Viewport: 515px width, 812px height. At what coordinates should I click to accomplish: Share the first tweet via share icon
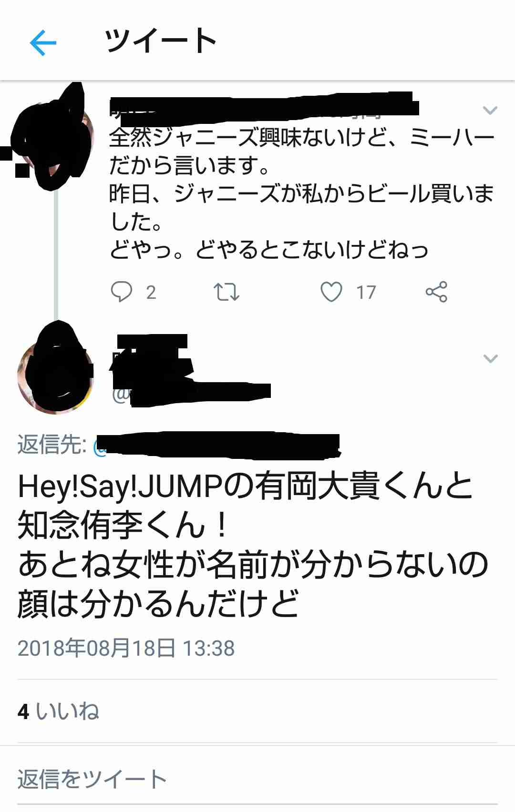pyautogui.click(x=436, y=292)
